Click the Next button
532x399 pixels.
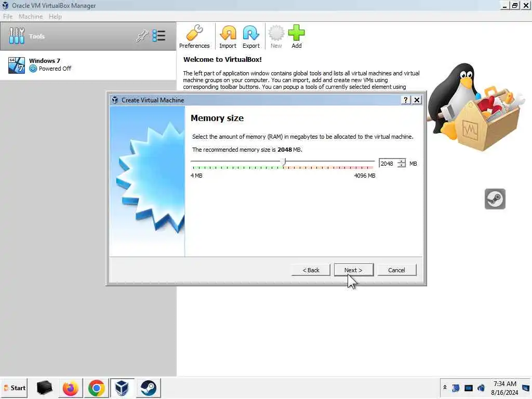point(353,270)
